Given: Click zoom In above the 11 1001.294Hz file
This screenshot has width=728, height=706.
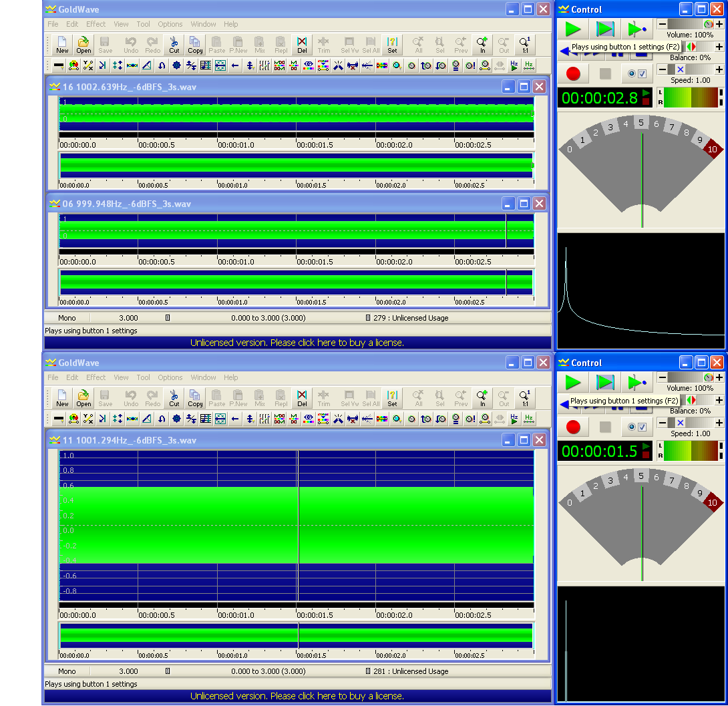Looking at the screenshot, I should (x=482, y=398).
